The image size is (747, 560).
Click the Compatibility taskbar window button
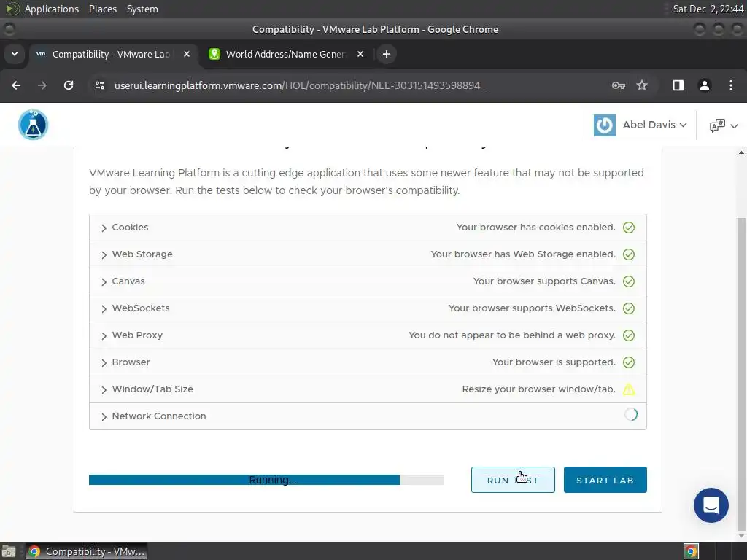pyautogui.click(x=86, y=551)
